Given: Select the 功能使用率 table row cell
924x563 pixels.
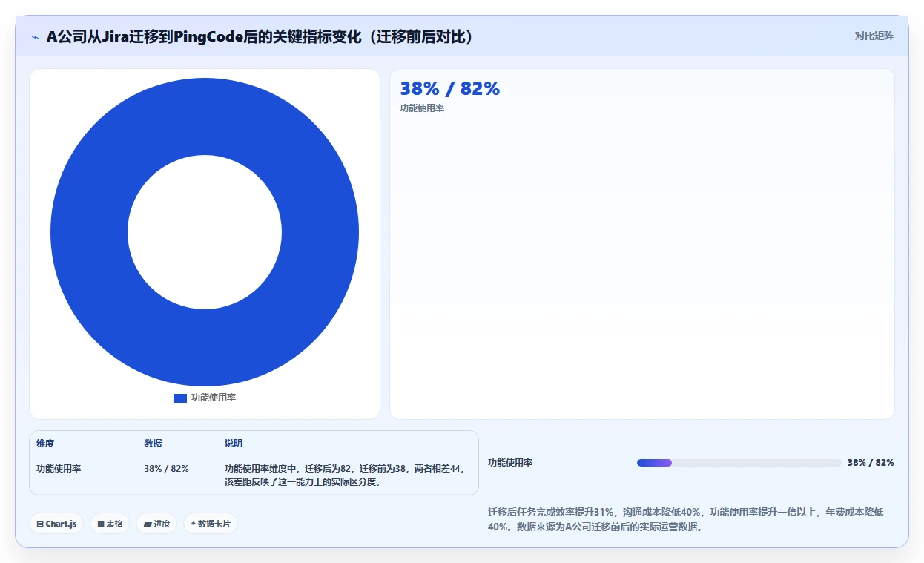Looking at the screenshot, I should pyautogui.click(x=59, y=469).
